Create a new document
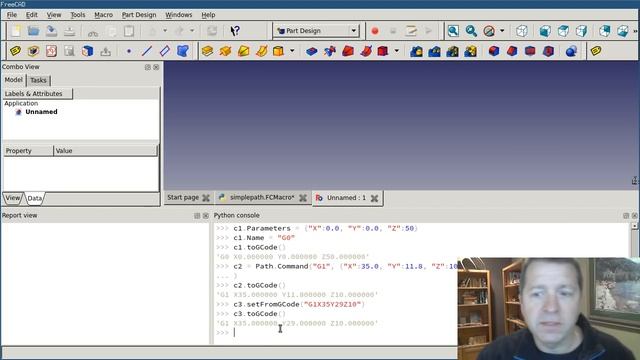This screenshot has width=640, height=360. pos(16,31)
